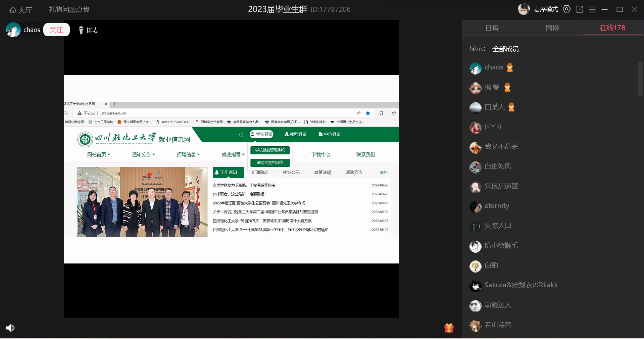Follow chaos with the 关注 button
This screenshot has height=339, width=644.
[56, 30]
